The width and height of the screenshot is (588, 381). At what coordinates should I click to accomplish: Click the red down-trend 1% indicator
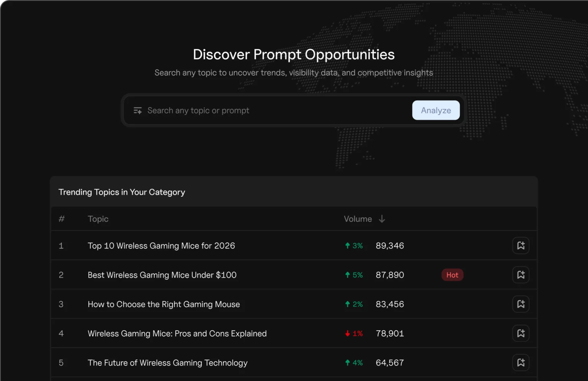coord(354,334)
